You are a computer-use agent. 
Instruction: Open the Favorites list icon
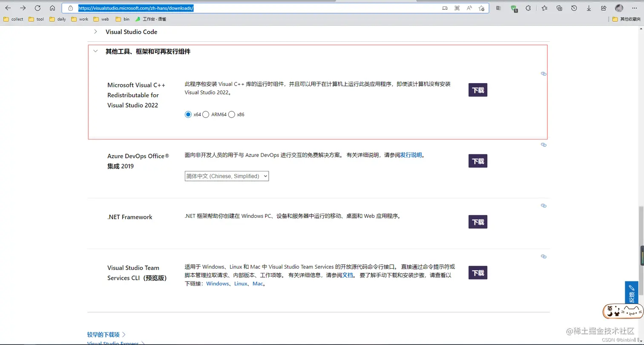pos(545,8)
